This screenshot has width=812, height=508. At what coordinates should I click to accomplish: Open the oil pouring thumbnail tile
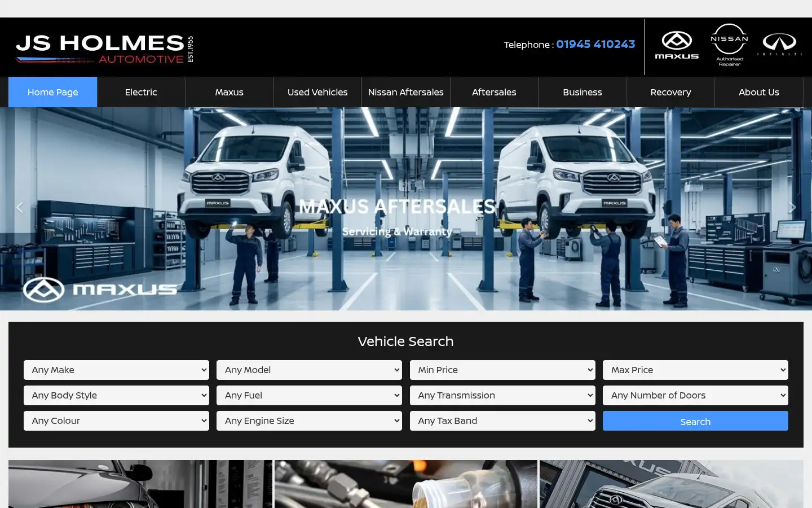pyautogui.click(x=406, y=484)
